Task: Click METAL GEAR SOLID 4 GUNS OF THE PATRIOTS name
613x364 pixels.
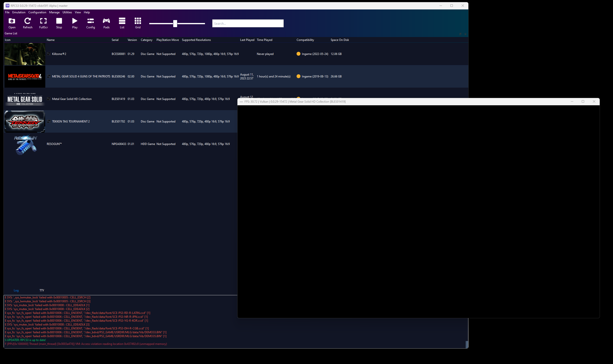Action: pyautogui.click(x=81, y=76)
